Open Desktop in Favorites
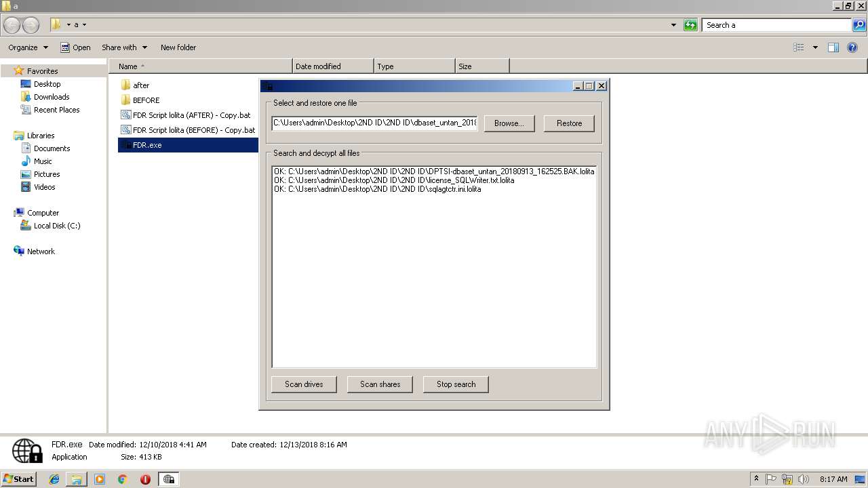The image size is (868, 488). point(47,84)
